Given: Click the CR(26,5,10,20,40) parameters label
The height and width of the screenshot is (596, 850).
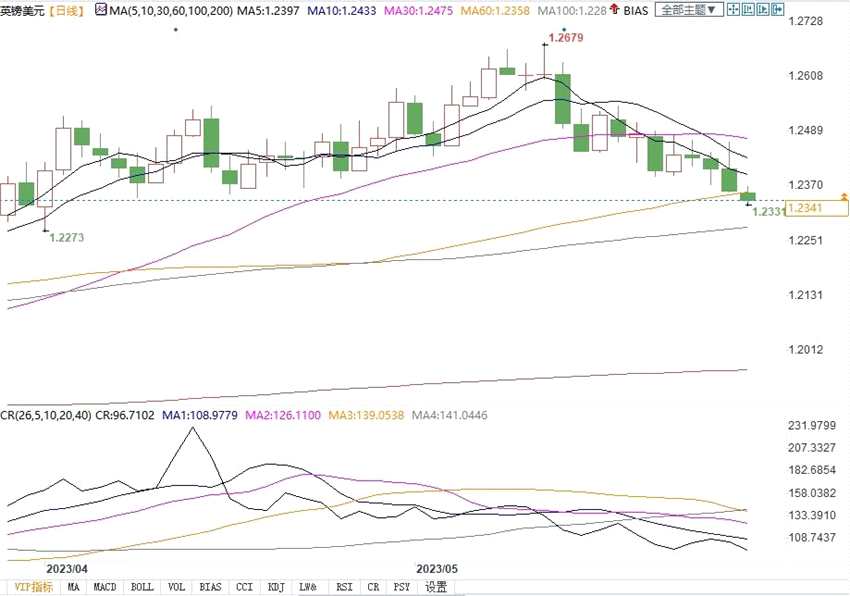Looking at the screenshot, I should (x=46, y=415).
